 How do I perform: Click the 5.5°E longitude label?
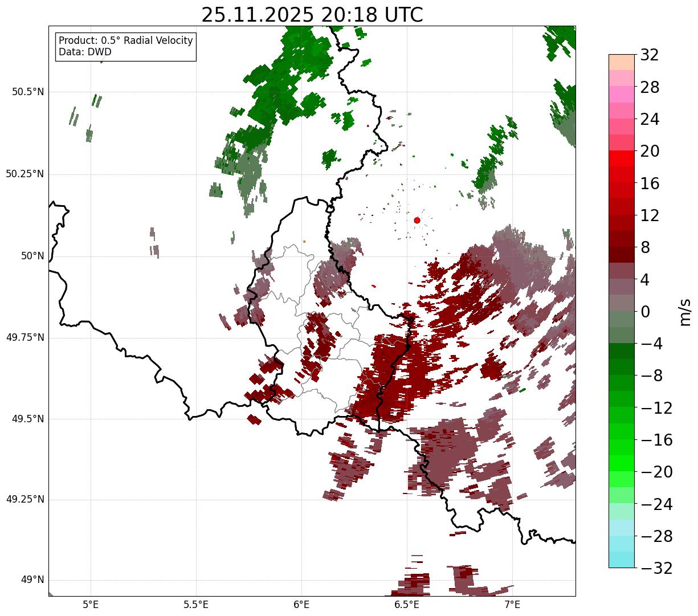(x=196, y=605)
